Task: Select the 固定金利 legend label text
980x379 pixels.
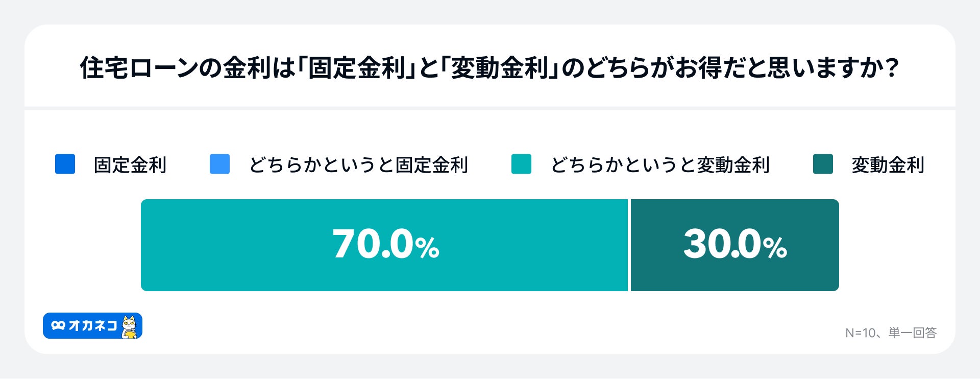Action: (x=130, y=165)
